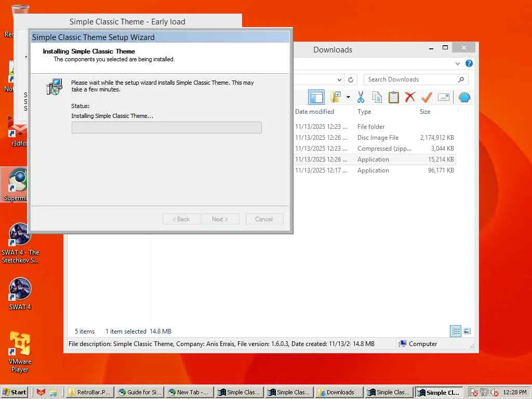532x399 pixels.
Task: Minimize the Downloads window
Action: click(x=431, y=48)
